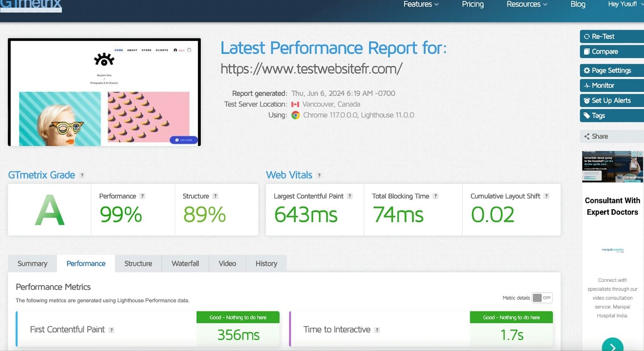
Task: Click the website screenshot thumbnail
Action: point(104,92)
